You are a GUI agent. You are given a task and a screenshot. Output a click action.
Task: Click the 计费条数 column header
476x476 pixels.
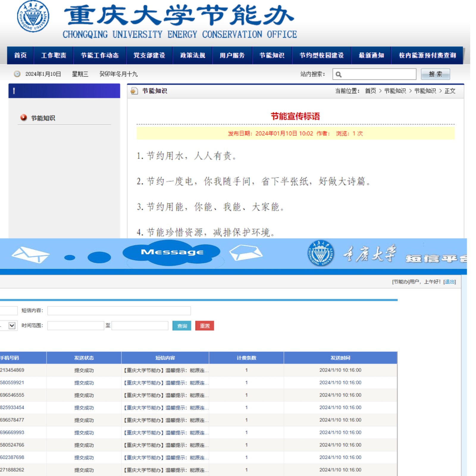(x=246, y=358)
